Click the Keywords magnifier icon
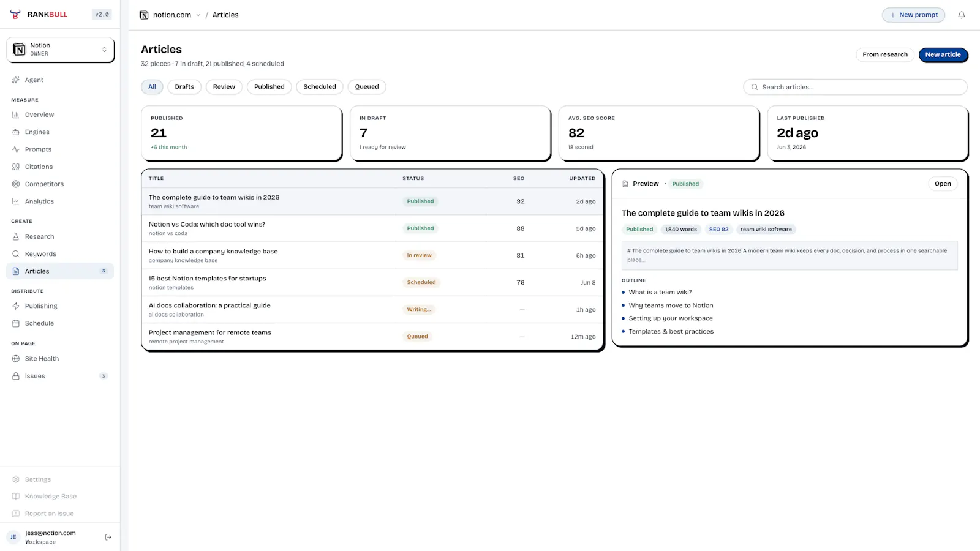Viewport: 980px width, 551px height. point(16,254)
